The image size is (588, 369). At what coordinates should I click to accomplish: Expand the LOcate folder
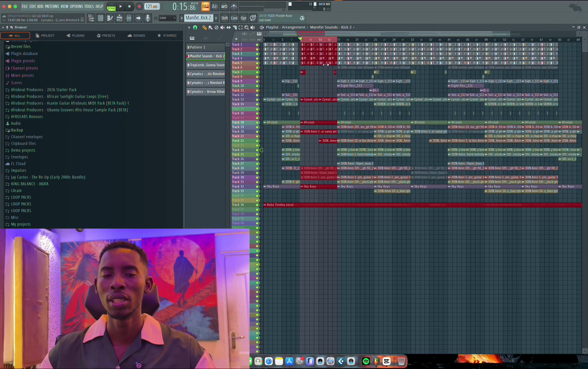(x=16, y=191)
